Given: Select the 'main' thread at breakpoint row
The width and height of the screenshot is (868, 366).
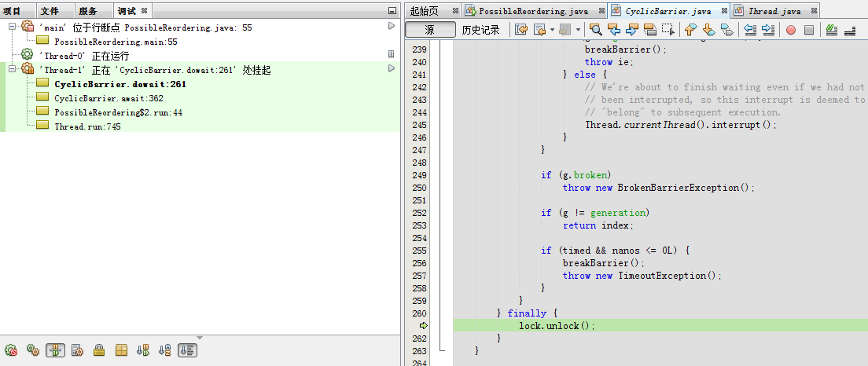Looking at the screenshot, I should tap(145, 27).
